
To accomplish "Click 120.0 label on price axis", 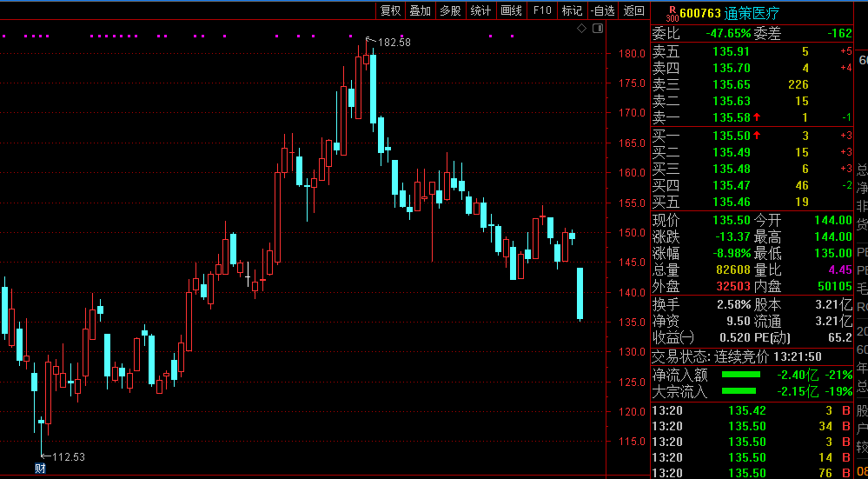I will pyautogui.click(x=633, y=411).
